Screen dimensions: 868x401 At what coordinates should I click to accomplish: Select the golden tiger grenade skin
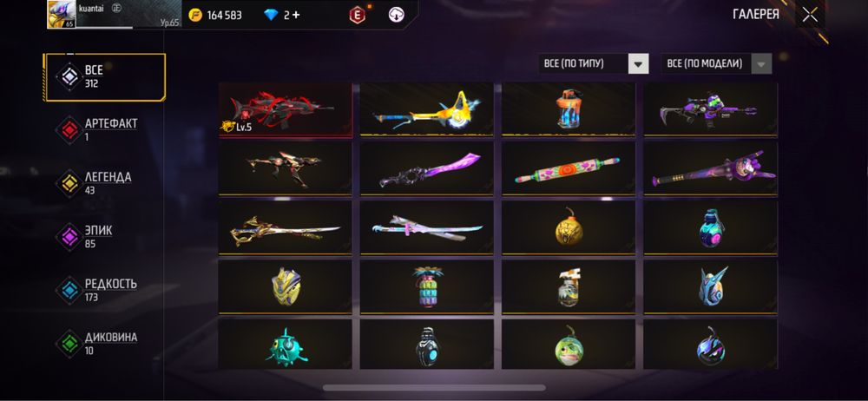tap(569, 227)
